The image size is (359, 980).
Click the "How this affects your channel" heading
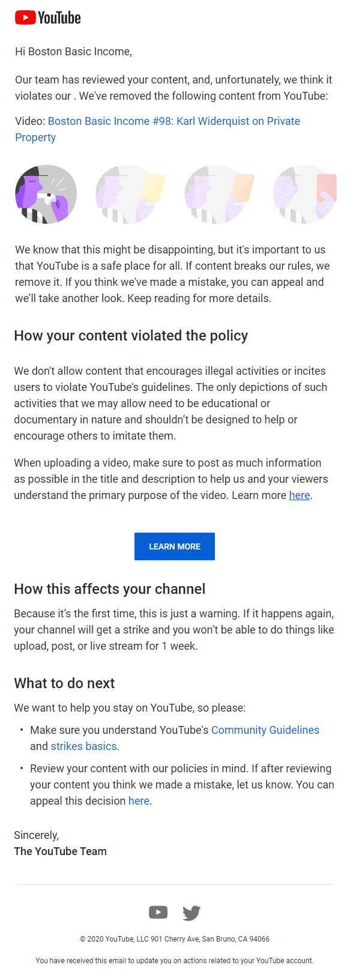(112, 589)
